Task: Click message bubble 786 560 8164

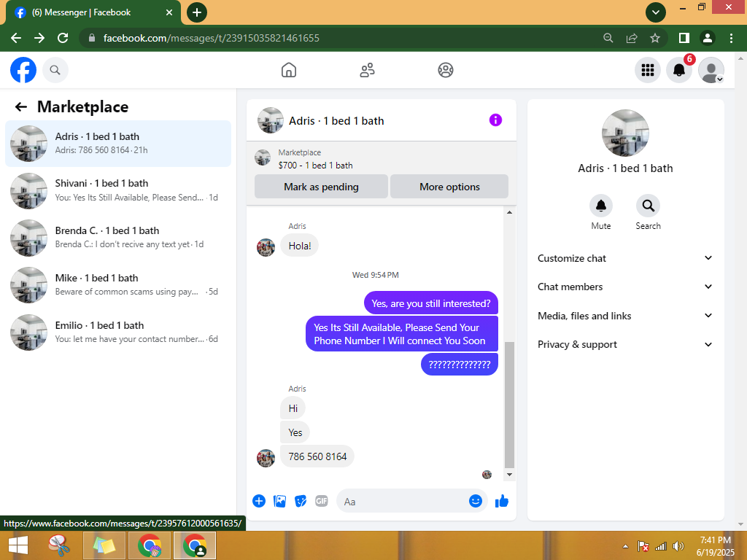Action: coord(317,456)
